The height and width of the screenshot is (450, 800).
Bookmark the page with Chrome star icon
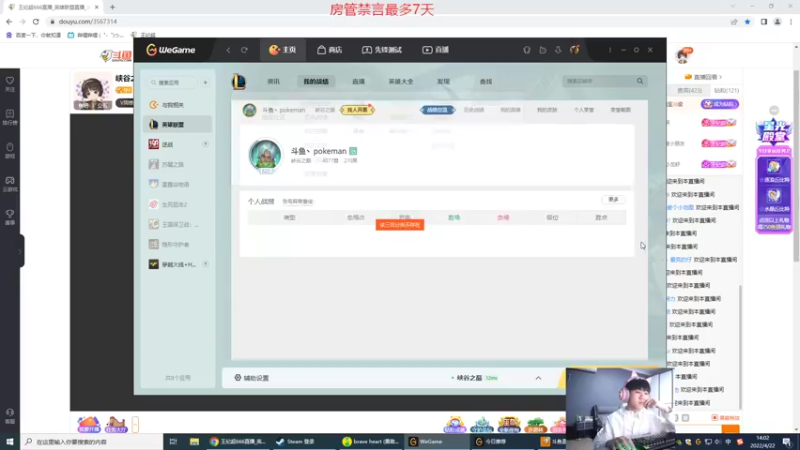pos(747,21)
